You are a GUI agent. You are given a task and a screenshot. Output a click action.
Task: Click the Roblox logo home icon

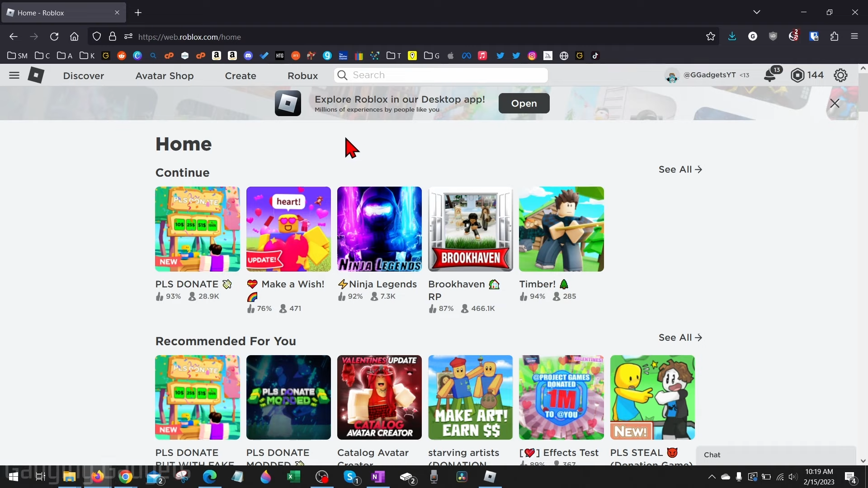pos(36,75)
